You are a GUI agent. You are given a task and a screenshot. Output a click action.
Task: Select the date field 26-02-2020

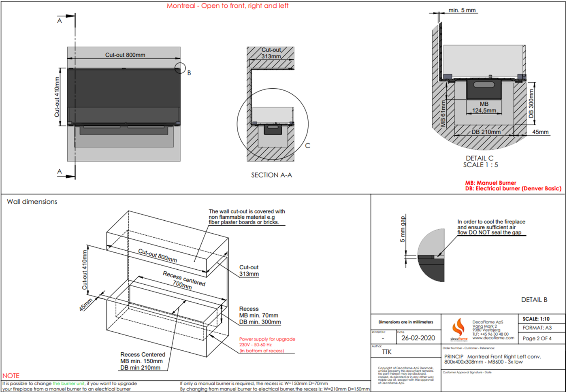[418, 338]
